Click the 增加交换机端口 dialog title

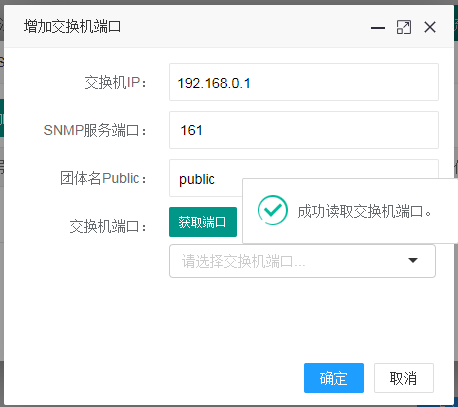pos(72,27)
